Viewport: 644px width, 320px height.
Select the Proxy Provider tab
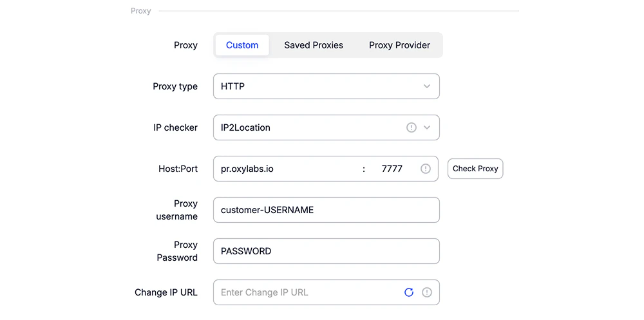pos(399,45)
